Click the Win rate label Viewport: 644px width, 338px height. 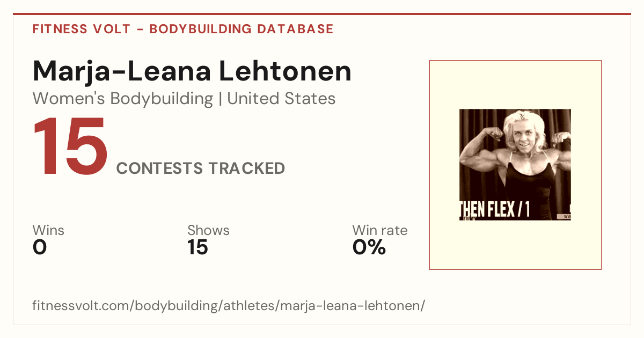tap(380, 231)
